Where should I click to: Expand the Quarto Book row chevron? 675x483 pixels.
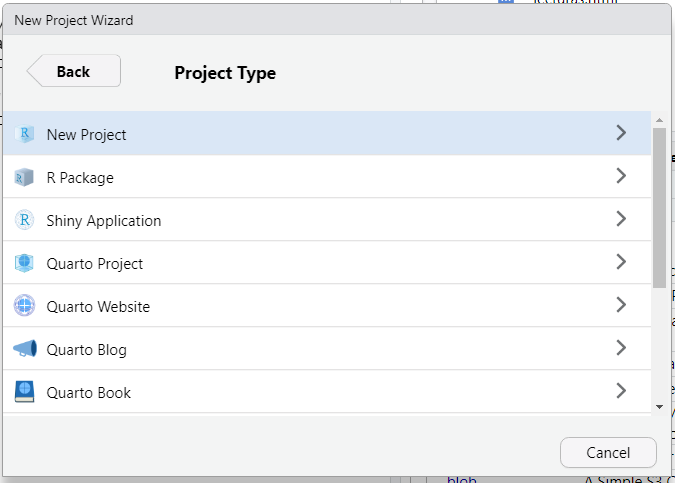[621, 391]
